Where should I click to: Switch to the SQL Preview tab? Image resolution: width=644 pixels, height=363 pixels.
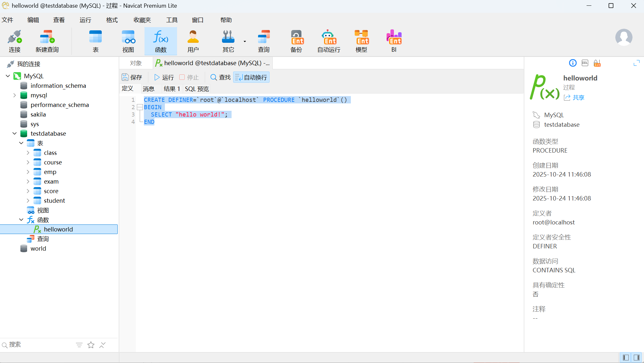point(197,89)
